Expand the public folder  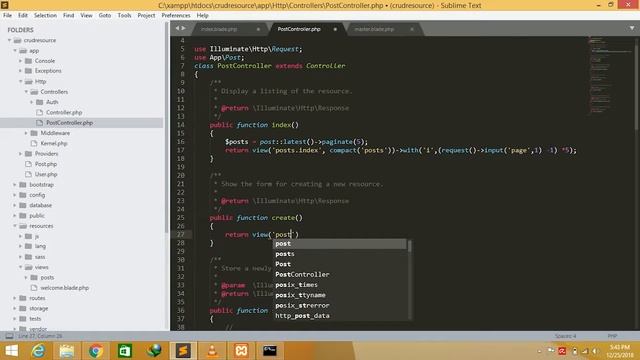[15, 215]
